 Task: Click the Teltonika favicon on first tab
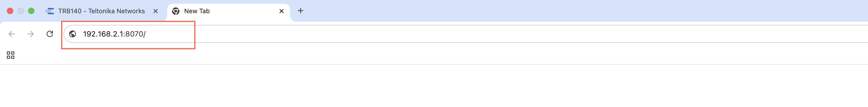tap(50, 11)
